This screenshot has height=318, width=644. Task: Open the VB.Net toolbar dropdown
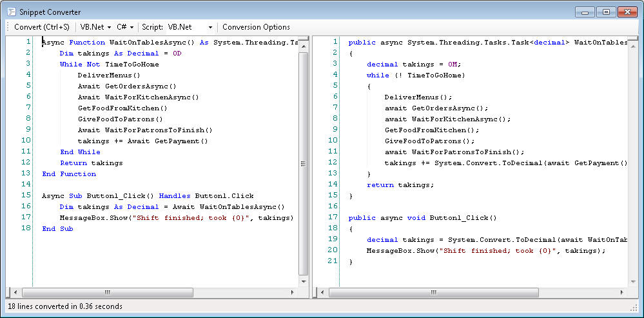pyautogui.click(x=95, y=27)
